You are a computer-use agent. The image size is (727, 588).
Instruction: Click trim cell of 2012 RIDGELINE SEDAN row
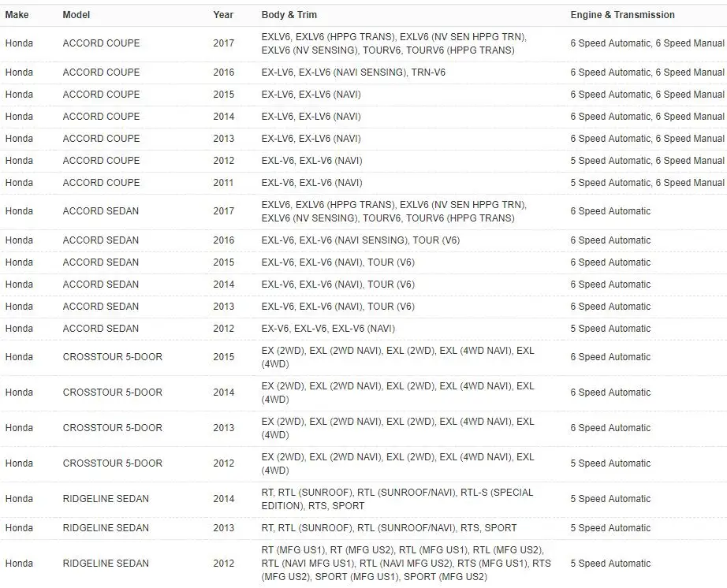click(x=406, y=564)
